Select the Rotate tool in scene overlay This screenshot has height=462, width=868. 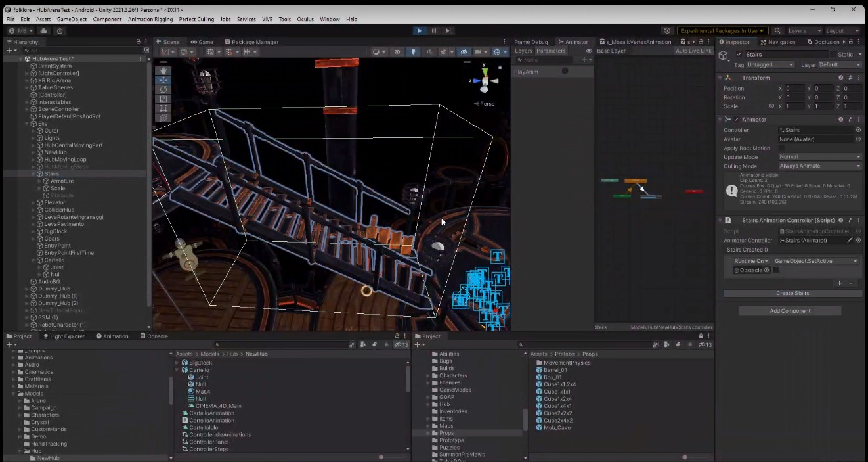(x=163, y=89)
